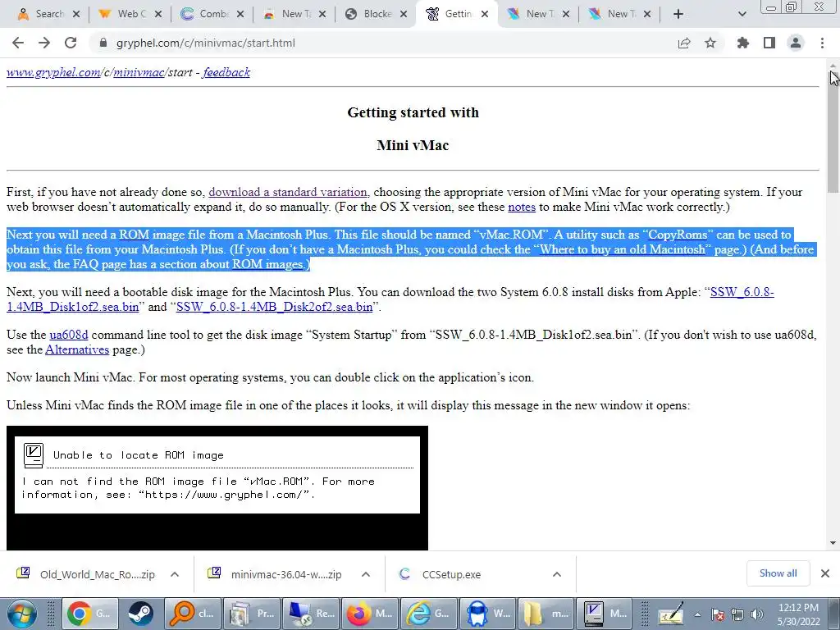Open the ua608d tool link

click(69, 335)
